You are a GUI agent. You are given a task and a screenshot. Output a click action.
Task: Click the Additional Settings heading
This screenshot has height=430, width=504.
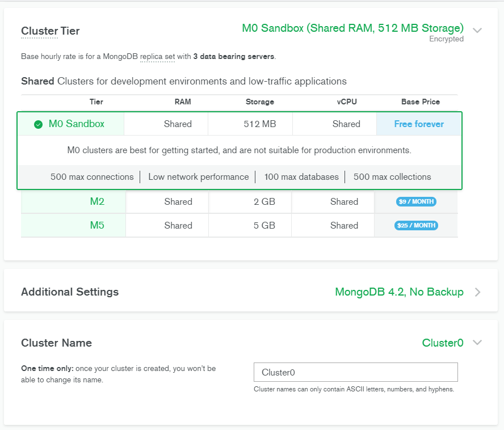coord(70,292)
